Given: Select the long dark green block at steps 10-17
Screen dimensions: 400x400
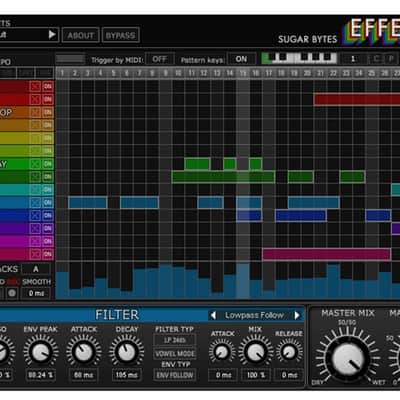Looking at the screenshot, I should [223, 177].
